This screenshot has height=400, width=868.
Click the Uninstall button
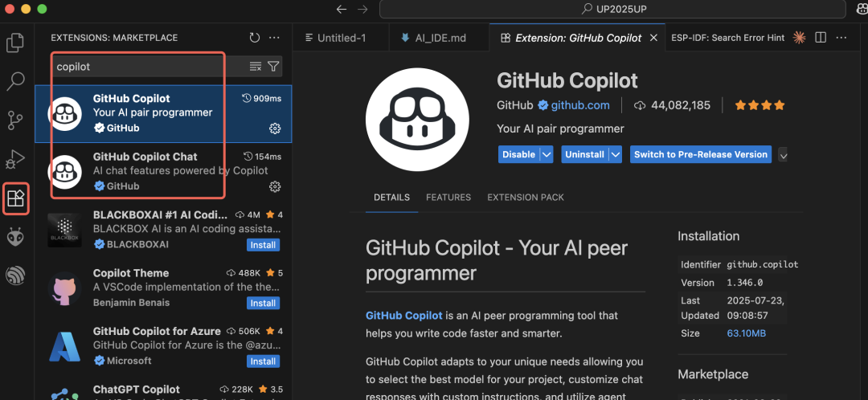[x=584, y=155]
